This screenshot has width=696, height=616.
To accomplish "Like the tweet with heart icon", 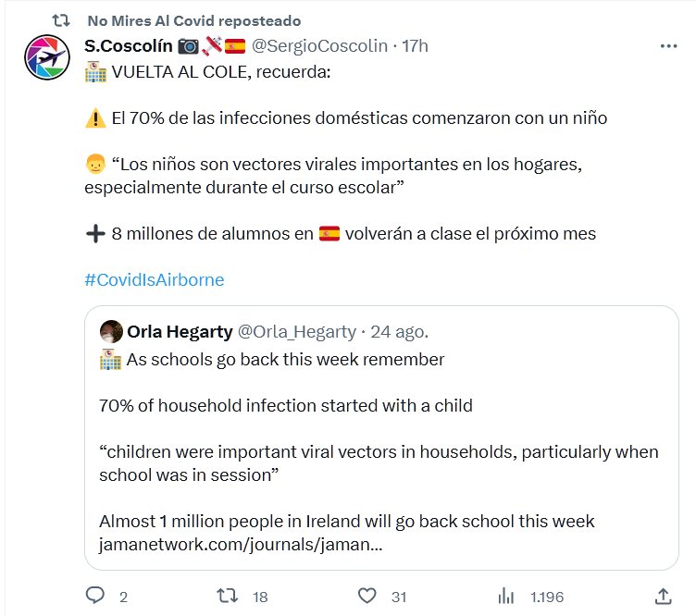I will (367, 596).
